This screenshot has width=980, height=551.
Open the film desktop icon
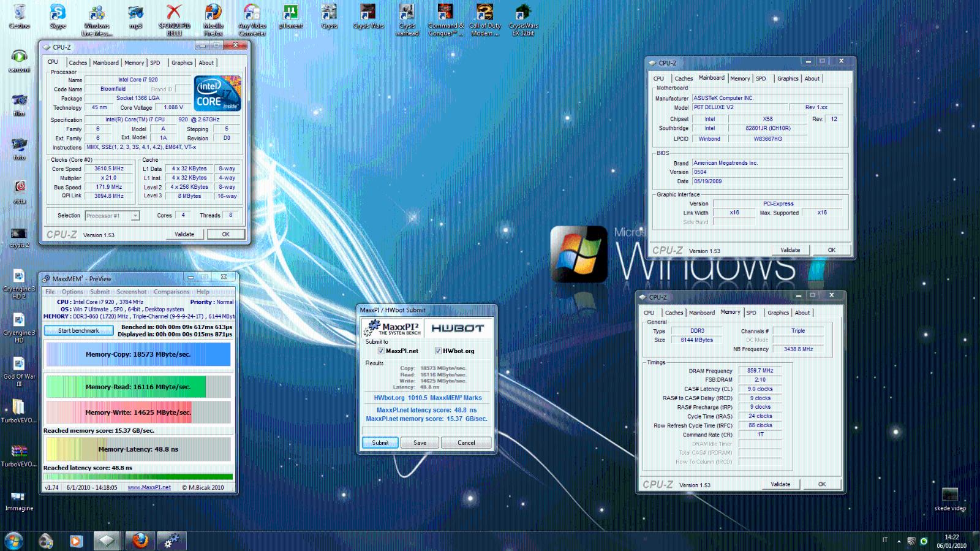(x=20, y=104)
